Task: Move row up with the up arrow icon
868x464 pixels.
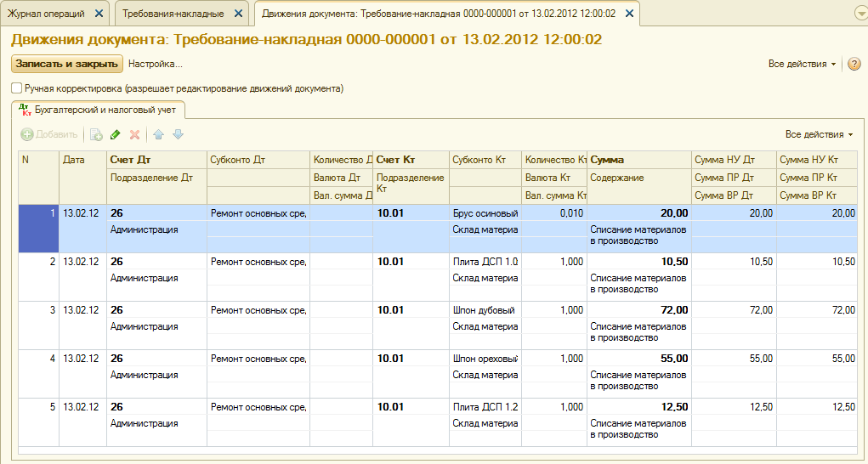Action: [x=159, y=134]
